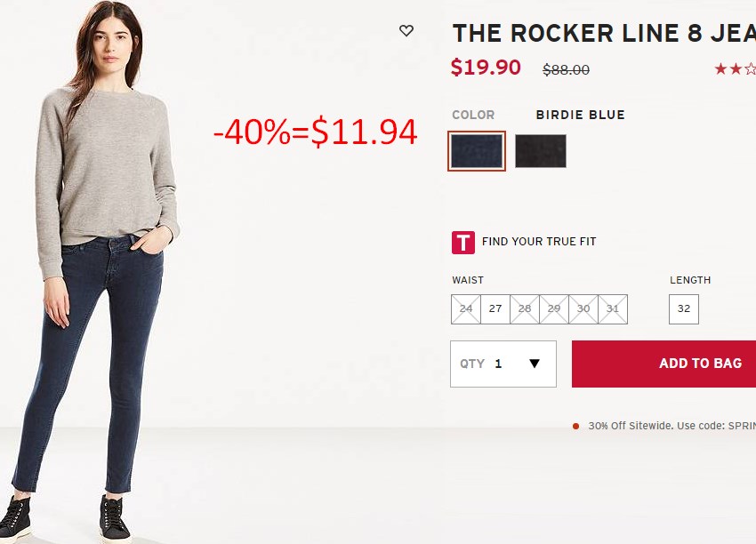
Task: Choose waist size 29
Action: (x=554, y=308)
